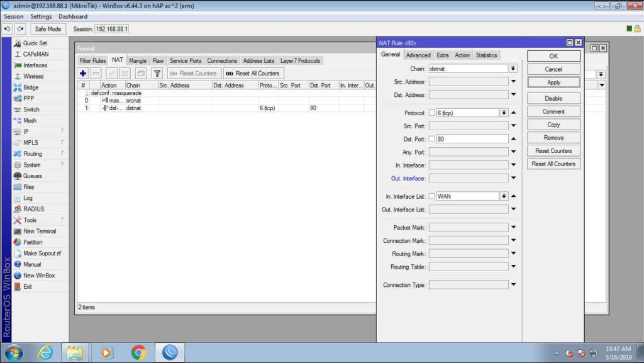The image size is (644, 363).
Task: Open Mesh sidebar entry
Action: pos(30,121)
